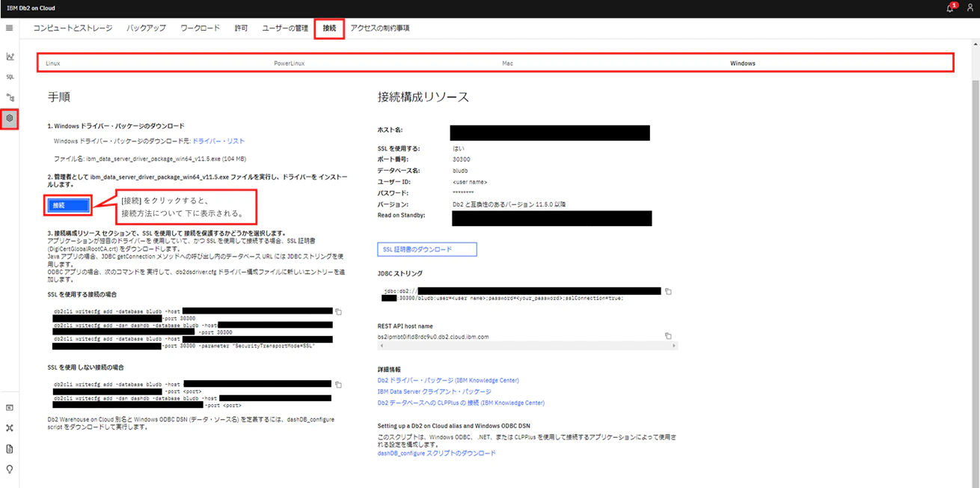The width and height of the screenshot is (980, 488).
Task: Open the コンピュートとストレージ tab
Action: [73, 28]
